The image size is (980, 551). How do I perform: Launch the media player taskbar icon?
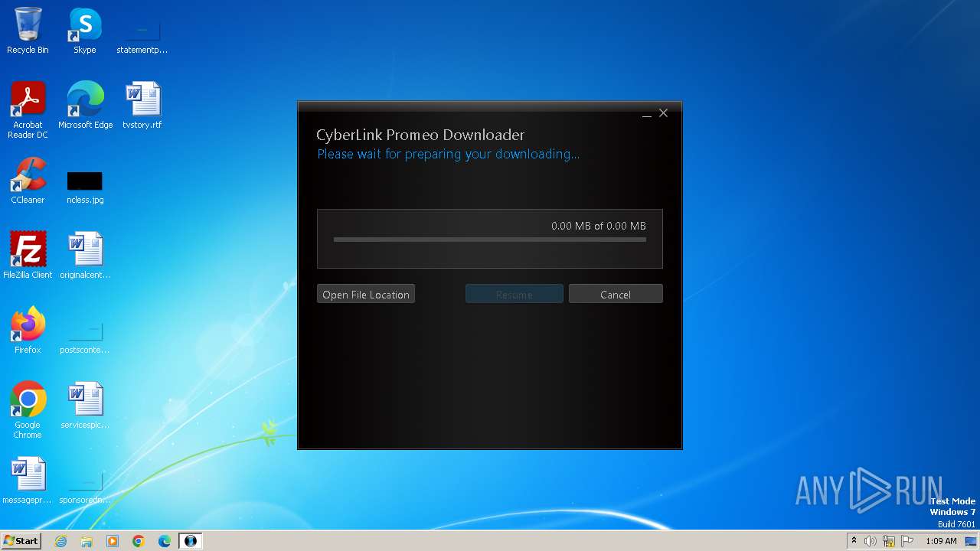coord(113,541)
